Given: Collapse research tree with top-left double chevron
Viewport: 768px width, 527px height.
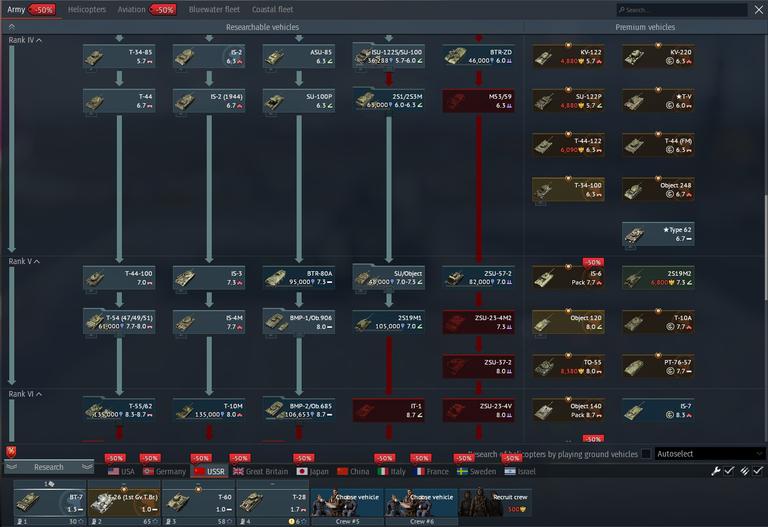Looking at the screenshot, I should point(12,27).
